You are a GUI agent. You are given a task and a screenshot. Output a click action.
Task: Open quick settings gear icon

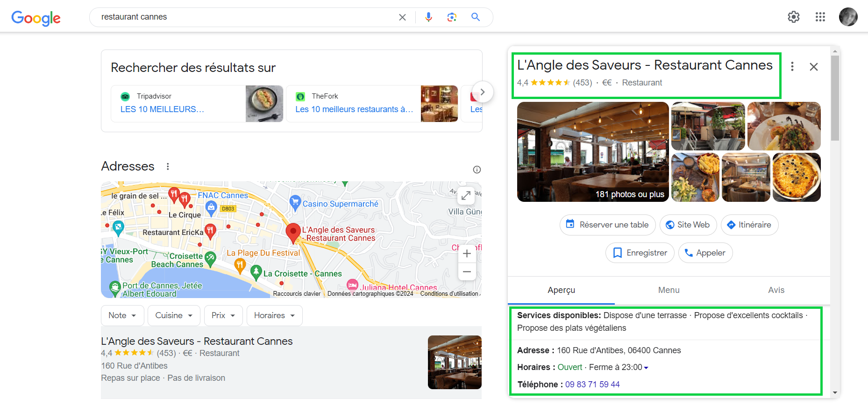(x=794, y=17)
